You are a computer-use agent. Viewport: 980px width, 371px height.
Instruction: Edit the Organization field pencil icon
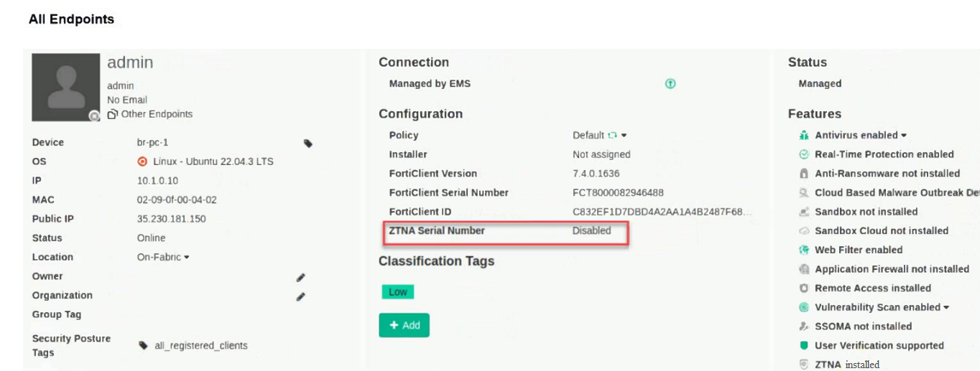coord(301,296)
